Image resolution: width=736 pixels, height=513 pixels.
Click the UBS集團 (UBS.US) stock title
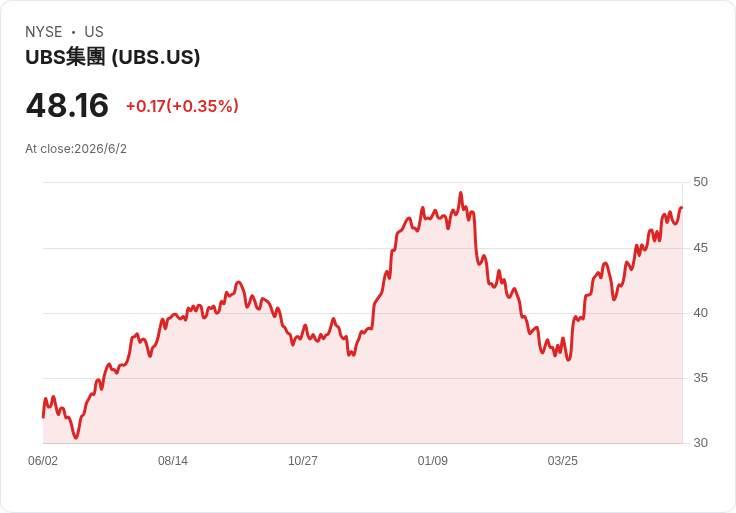(x=113, y=57)
